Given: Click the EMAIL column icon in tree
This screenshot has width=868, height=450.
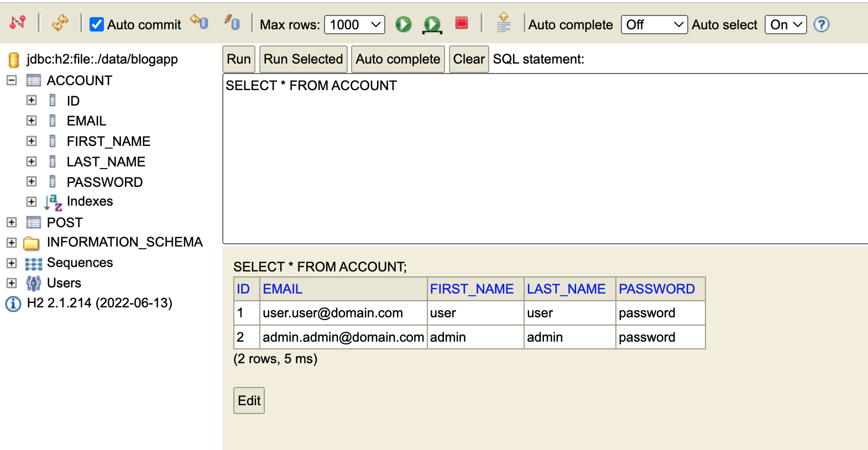Looking at the screenshot, I should point(53,121).
